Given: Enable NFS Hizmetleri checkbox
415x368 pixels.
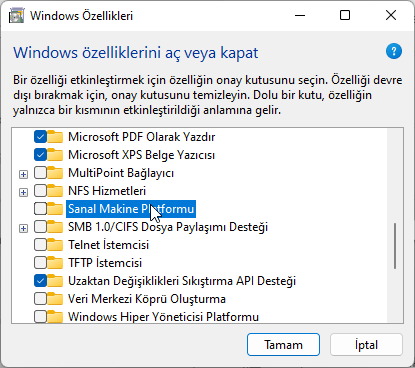Looking at the screenshot, I should pyautogui.click(x=40, y=191).
